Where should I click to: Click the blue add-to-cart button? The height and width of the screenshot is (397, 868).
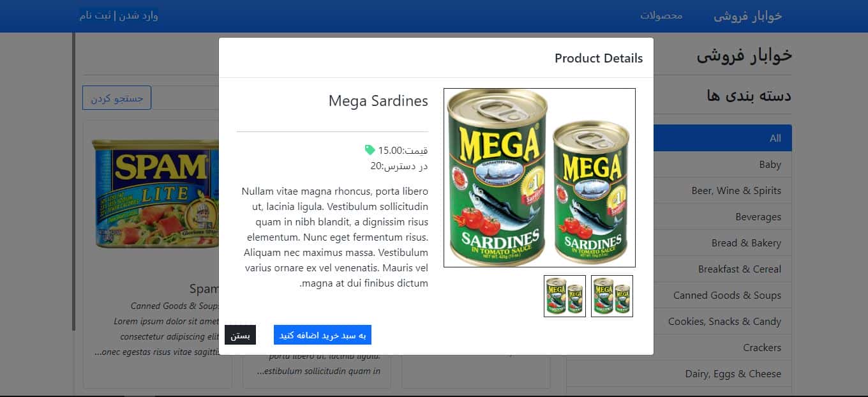[322, 335]
